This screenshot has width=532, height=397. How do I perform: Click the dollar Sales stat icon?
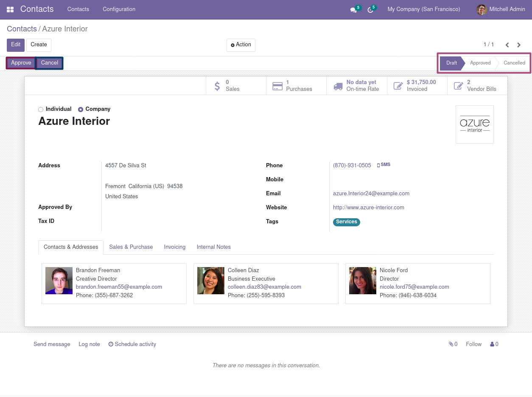tap(217, 86)
